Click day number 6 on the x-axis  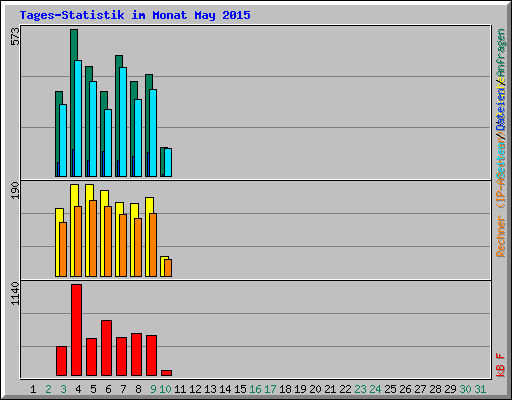(x=108, y=389)
